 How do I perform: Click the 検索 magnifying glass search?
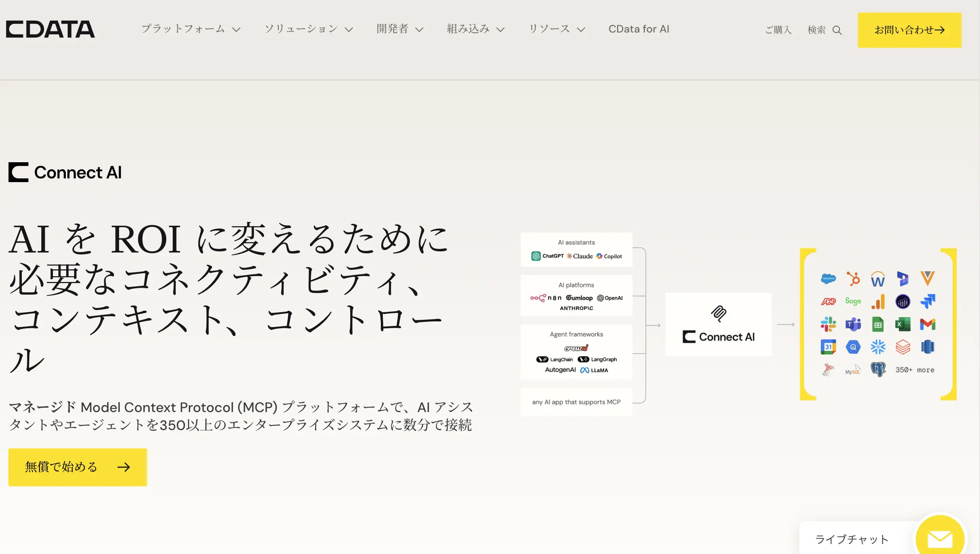[x=825, y=30]
